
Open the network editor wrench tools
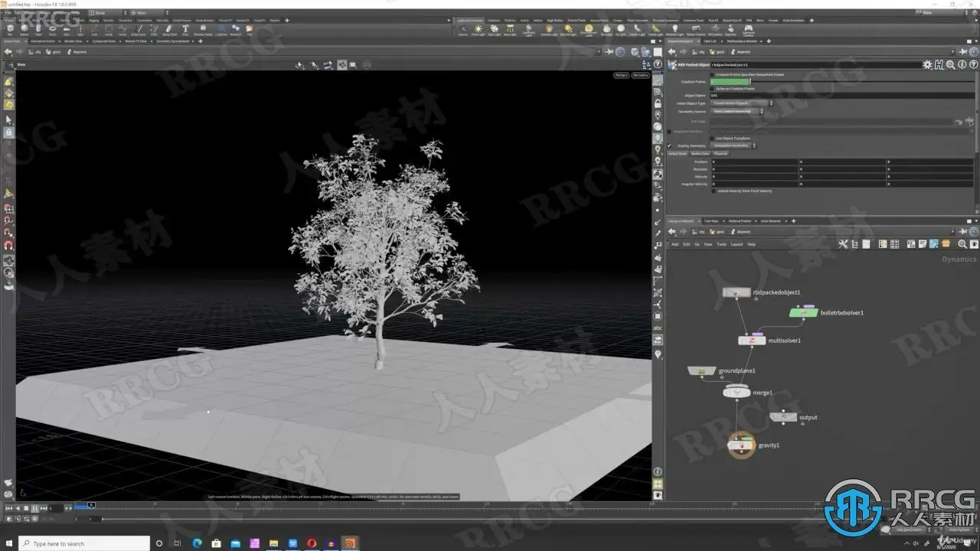pos(843,244)
